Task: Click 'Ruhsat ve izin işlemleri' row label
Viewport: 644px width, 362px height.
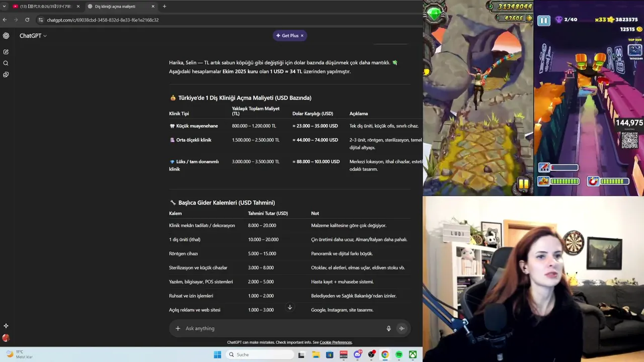Action: point(191,296)
